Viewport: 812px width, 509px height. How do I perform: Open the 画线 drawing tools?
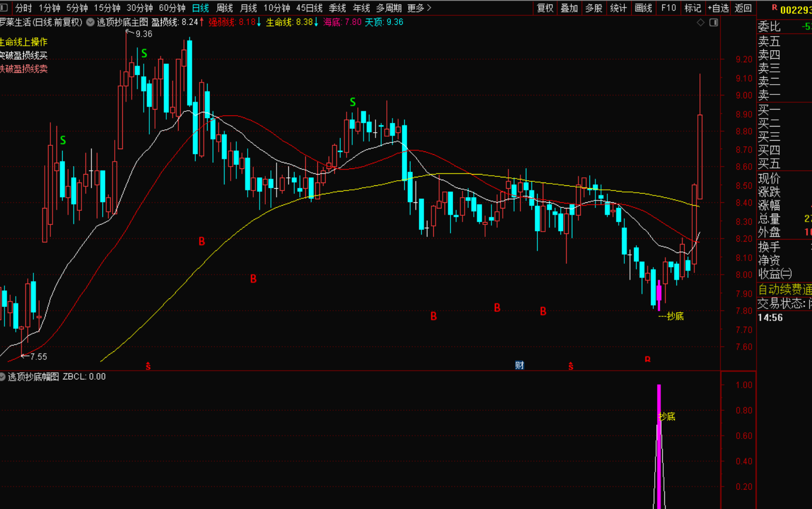click(x=643, y=8)
